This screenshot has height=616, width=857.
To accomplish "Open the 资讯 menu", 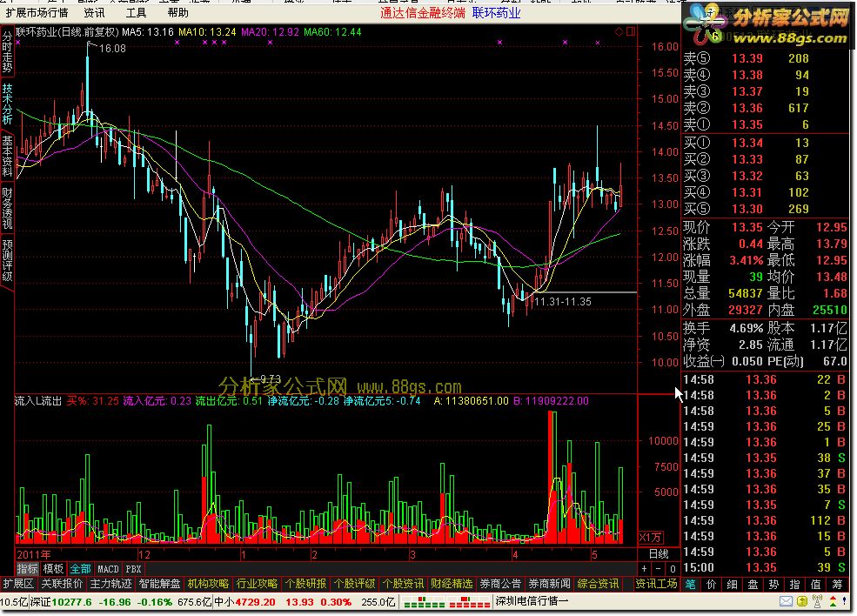I will [95, 12].
